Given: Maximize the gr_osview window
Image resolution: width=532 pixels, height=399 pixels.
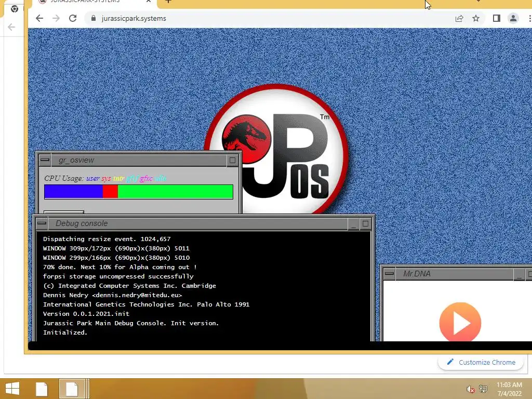Looking at the screenshot, I should click(232, 160).
